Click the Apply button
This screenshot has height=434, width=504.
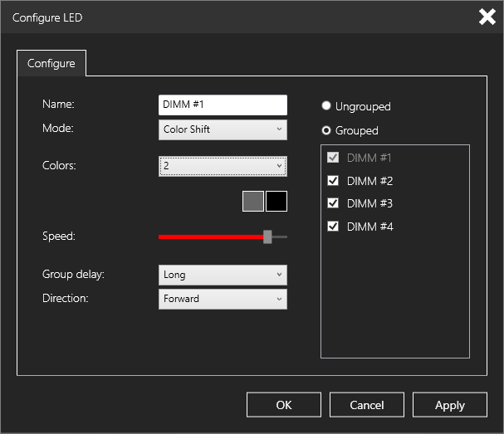point(449,405)
